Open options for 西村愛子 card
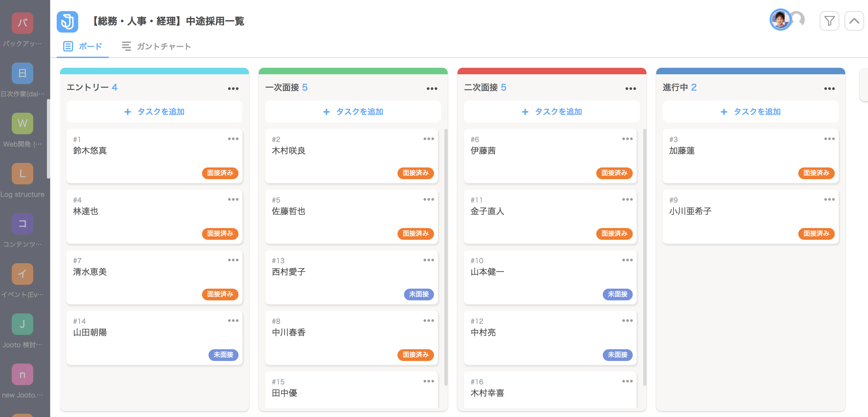The height and width of the screenshot is (417, 868). [428, 260]
